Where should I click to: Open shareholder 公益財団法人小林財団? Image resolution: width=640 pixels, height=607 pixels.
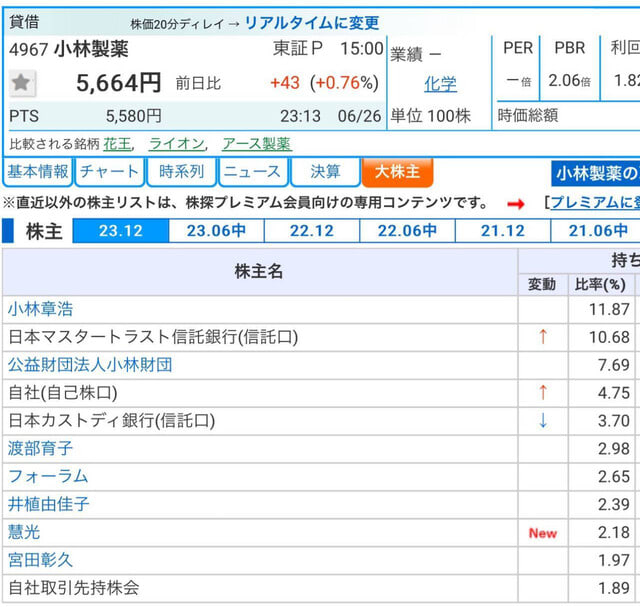click(x=90, y=365)
